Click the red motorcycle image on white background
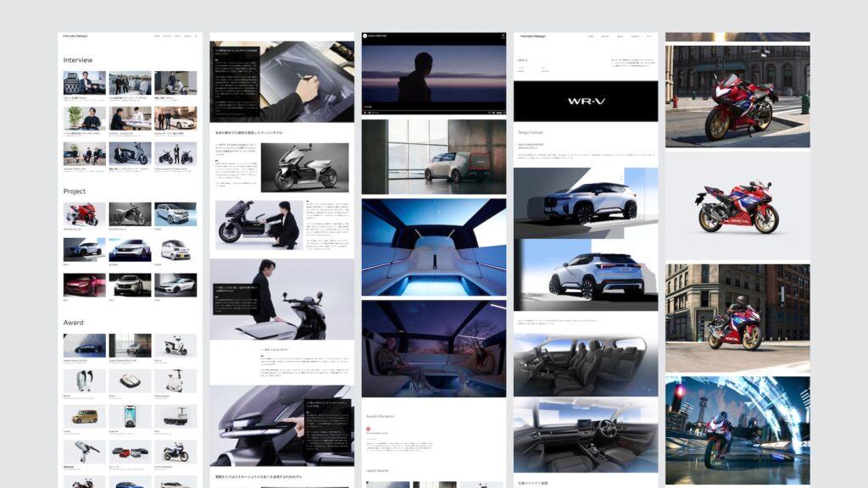The image size is (868, 488). tap(737, 206)
